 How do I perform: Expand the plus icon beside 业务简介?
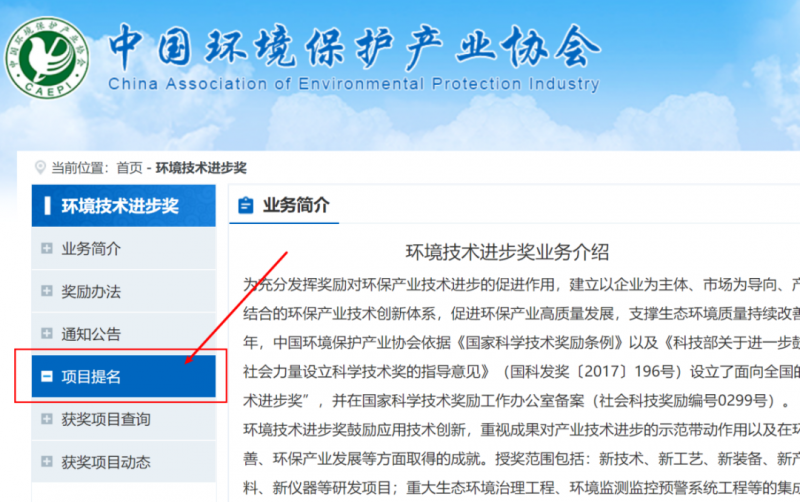point(47,249)
